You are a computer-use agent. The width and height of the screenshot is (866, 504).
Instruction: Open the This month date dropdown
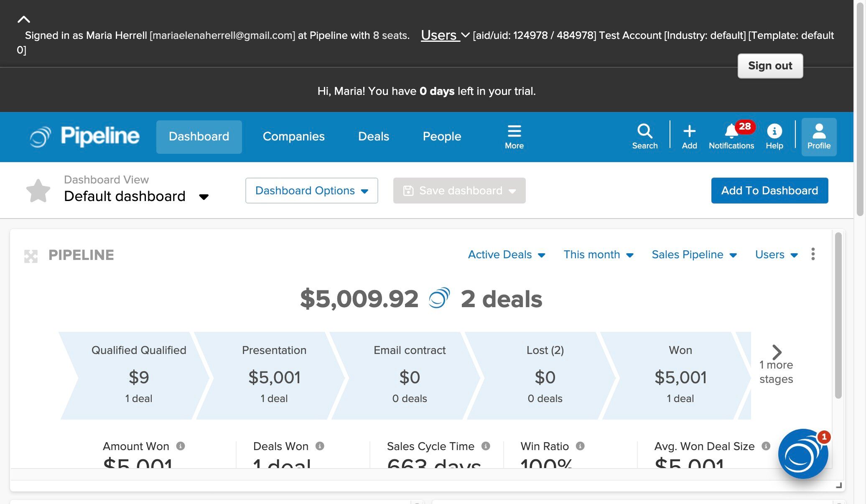pos(598,255)
